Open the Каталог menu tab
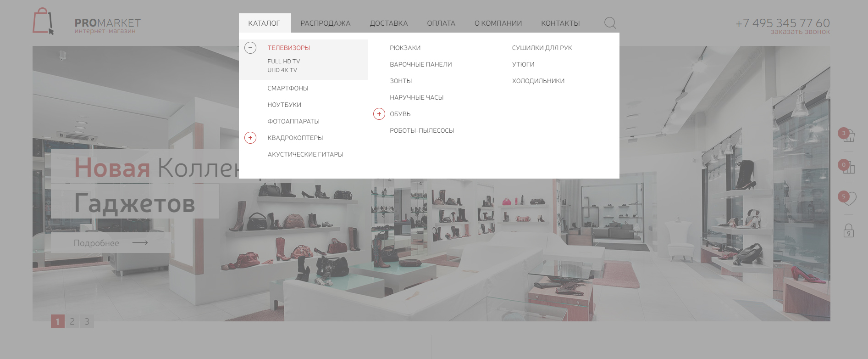This screenshot has height=359, width=868. click(x=264, y=23)
